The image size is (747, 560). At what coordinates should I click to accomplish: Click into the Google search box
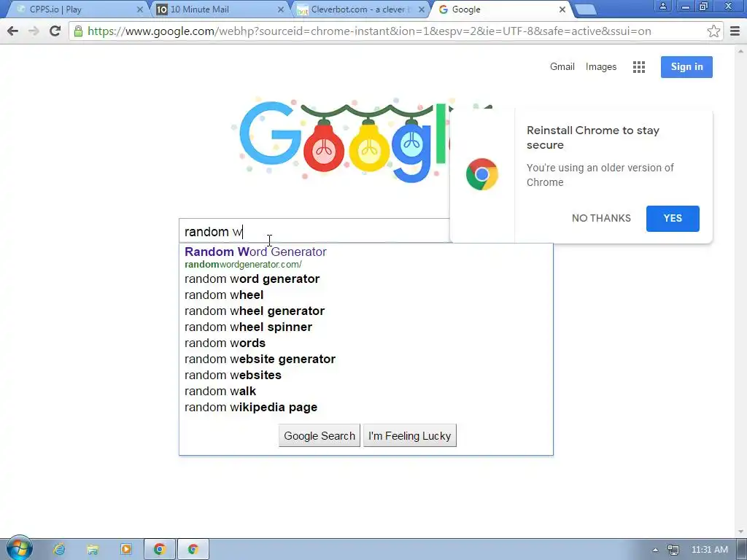(314, 231)
